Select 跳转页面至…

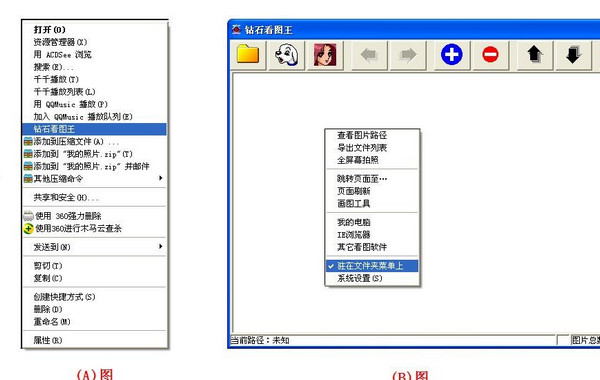(372, 179)
